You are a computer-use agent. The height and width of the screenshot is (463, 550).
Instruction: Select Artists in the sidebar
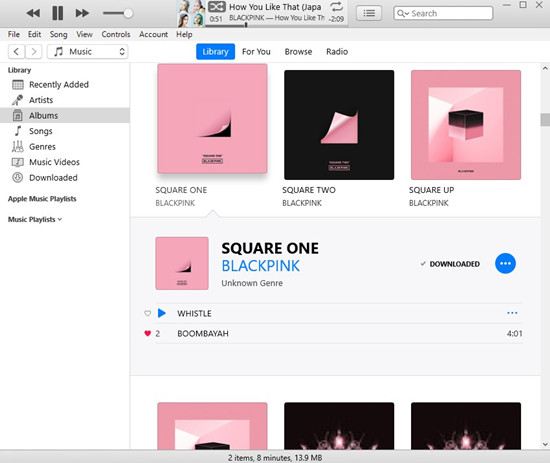65,100
